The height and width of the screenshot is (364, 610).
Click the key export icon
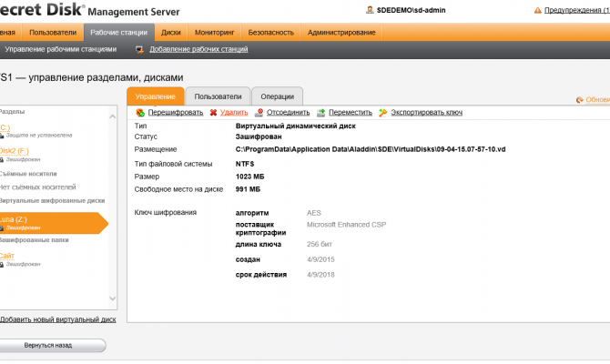382,113
